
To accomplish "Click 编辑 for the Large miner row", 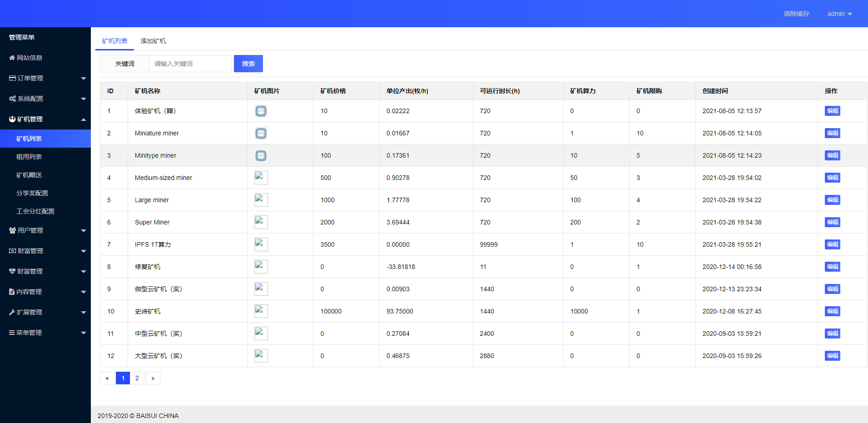I will (x=832, y=200).
